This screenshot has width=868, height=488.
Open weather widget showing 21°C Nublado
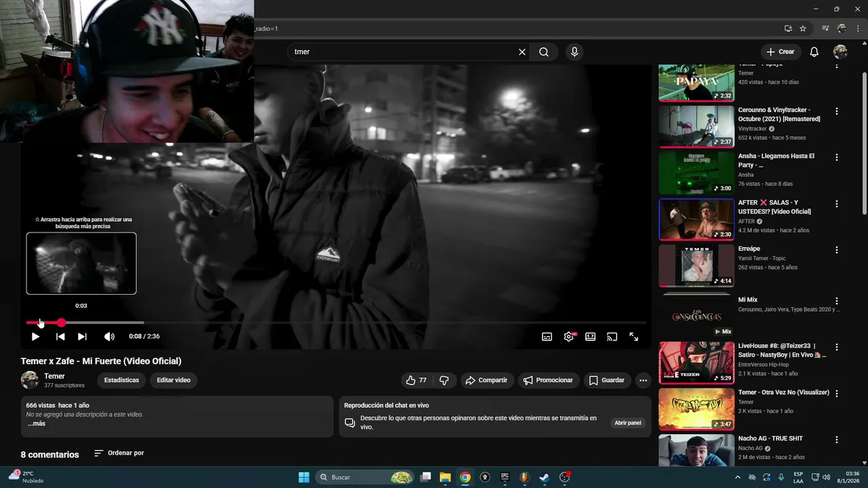pyautogui.click(x=26, y=477)
